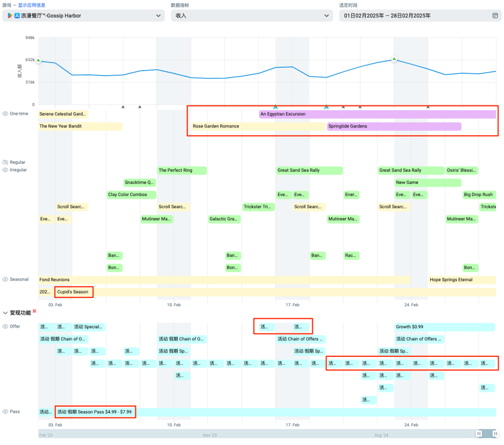The width and height of the screenshot is (504, 445).
Task: Open the date range calendar icon
Action: (495, 15)
